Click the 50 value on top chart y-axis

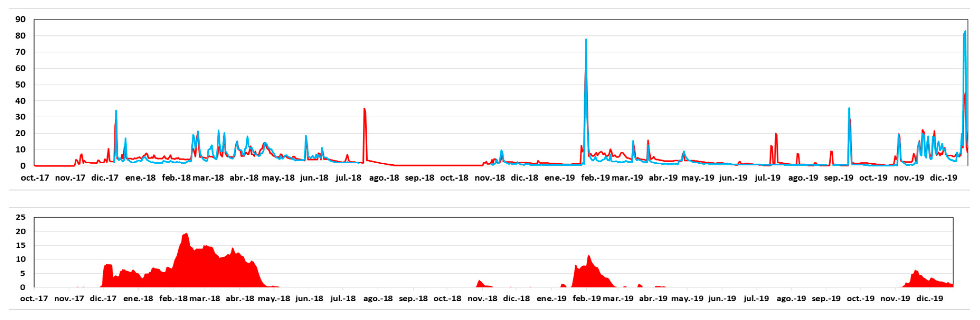coord(20,85)
